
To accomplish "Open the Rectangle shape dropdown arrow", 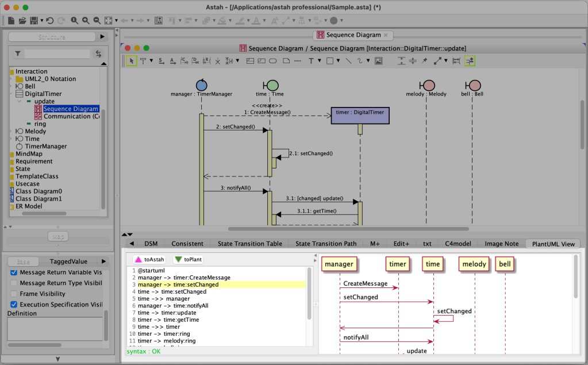I will coord(338,60).
